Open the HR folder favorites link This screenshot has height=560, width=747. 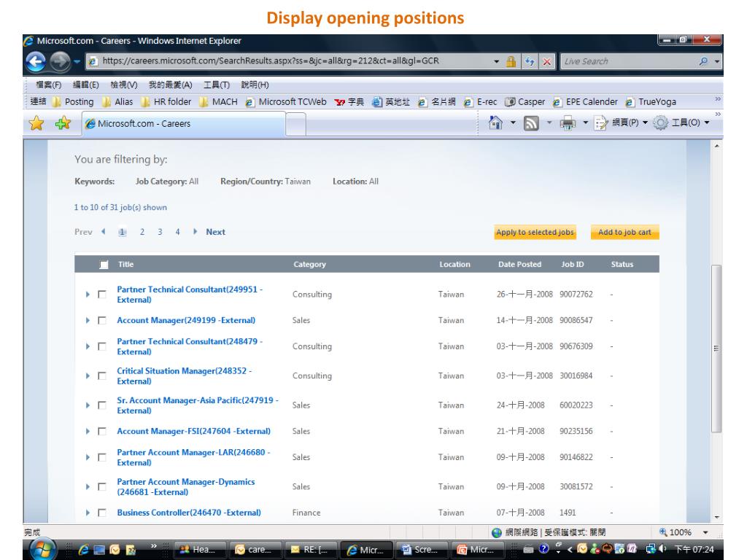pyautogui.click(x=166, y=102)
